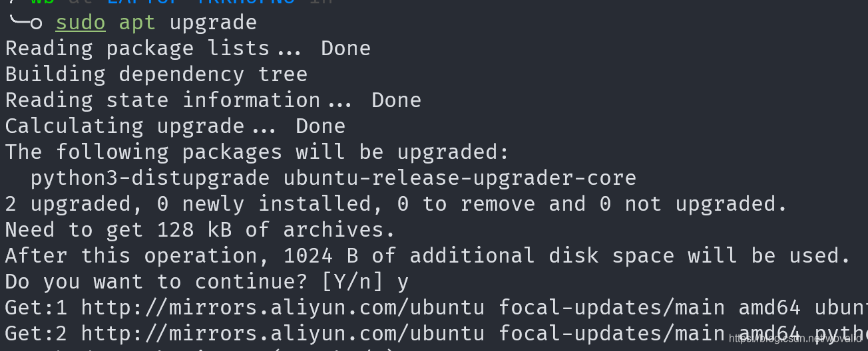868x351 pixels.
Task: Click the green apt command word
Action: [137, 23]
